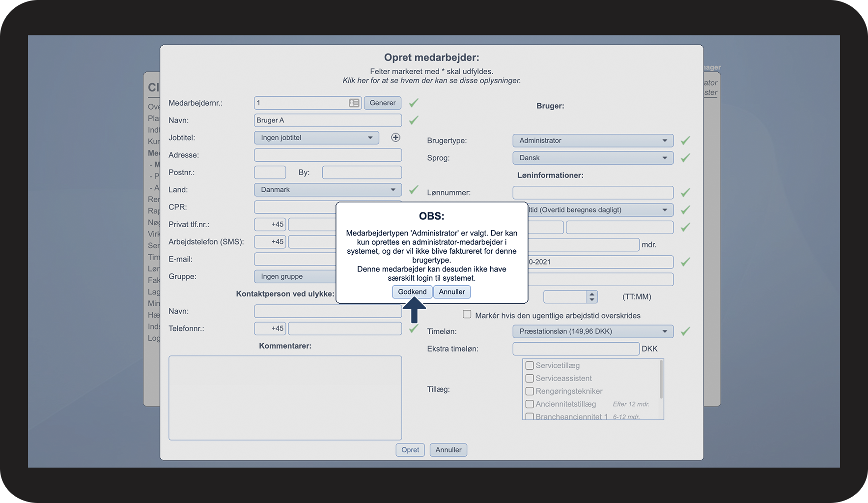Click the field before mdr. label

point(584,245)
